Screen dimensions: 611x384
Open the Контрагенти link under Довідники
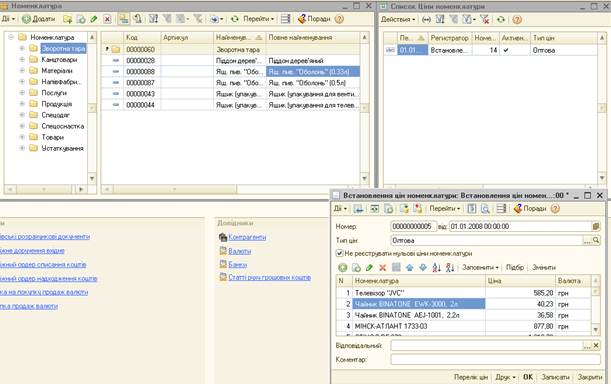pyautogui.click(x=247, y=237)
